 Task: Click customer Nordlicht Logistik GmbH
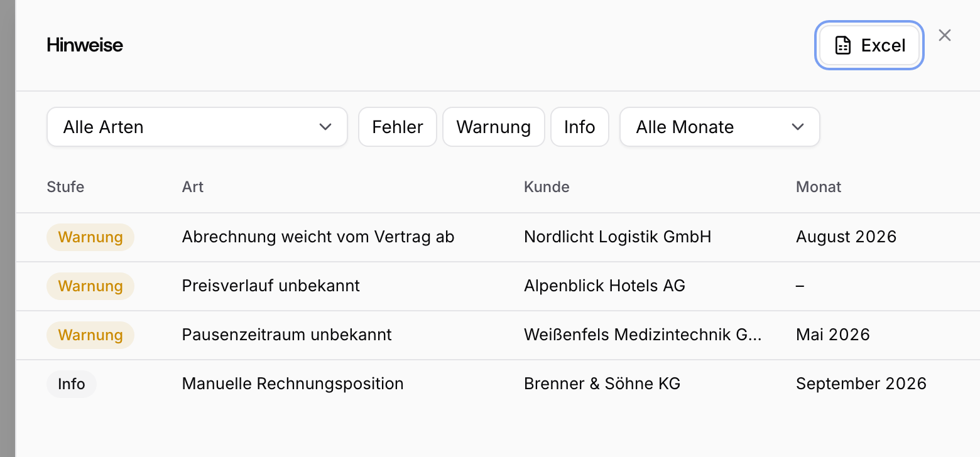click(x=618, y=237)
